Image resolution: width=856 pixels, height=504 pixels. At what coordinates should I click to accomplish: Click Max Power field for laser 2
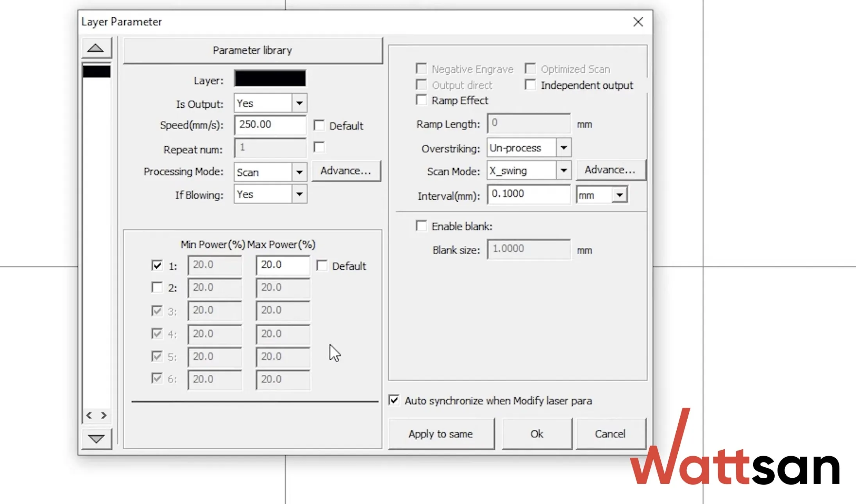coord(283,288)
